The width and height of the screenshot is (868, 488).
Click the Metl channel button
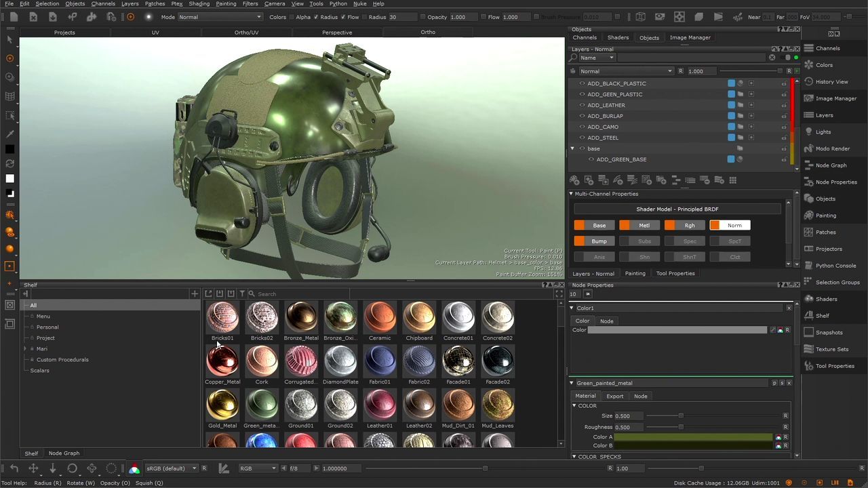click(644, 225)
